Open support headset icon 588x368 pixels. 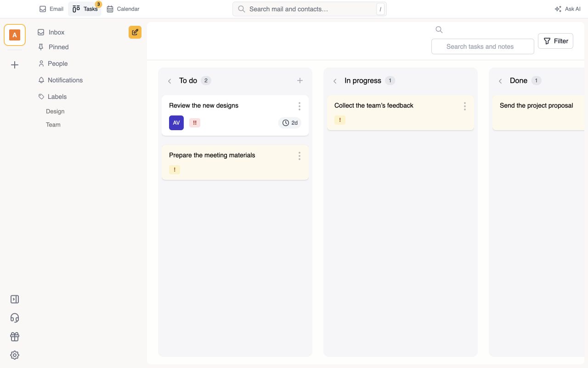point(15,318)
